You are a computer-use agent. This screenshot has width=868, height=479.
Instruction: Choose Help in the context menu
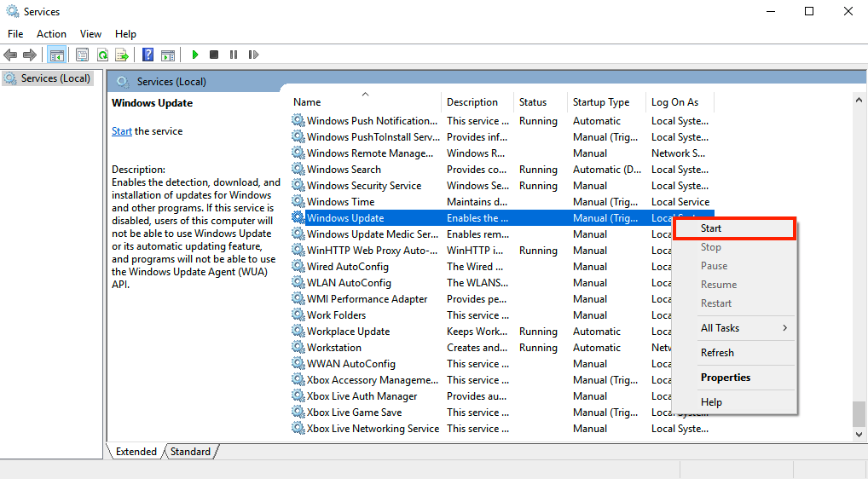pyautogui.click(x=735, y=402)
